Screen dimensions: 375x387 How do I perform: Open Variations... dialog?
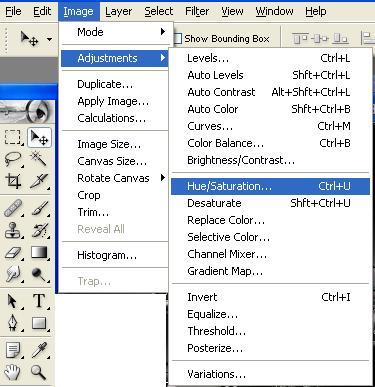pyautogui.click(x=270, y=374)
